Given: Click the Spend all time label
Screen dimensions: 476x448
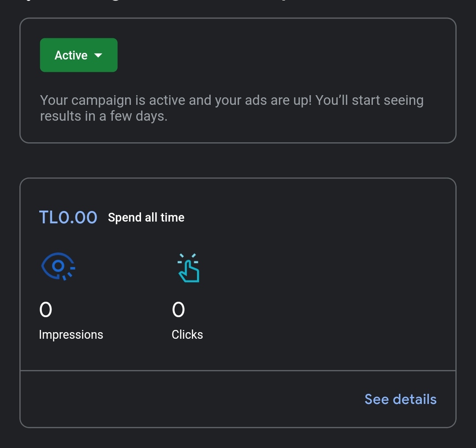Looking at the screenshot, I should tap(146, 218).
